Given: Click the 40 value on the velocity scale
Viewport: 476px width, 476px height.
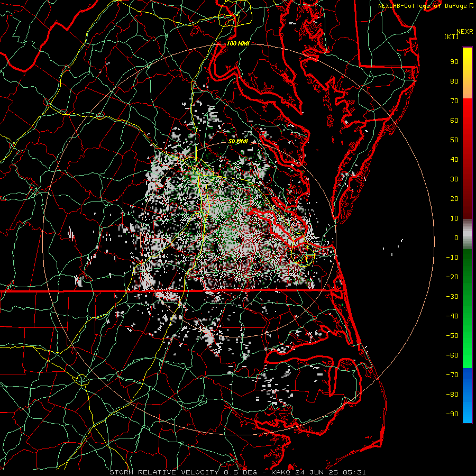Looking at the screenshot, I should click(454, 159).
